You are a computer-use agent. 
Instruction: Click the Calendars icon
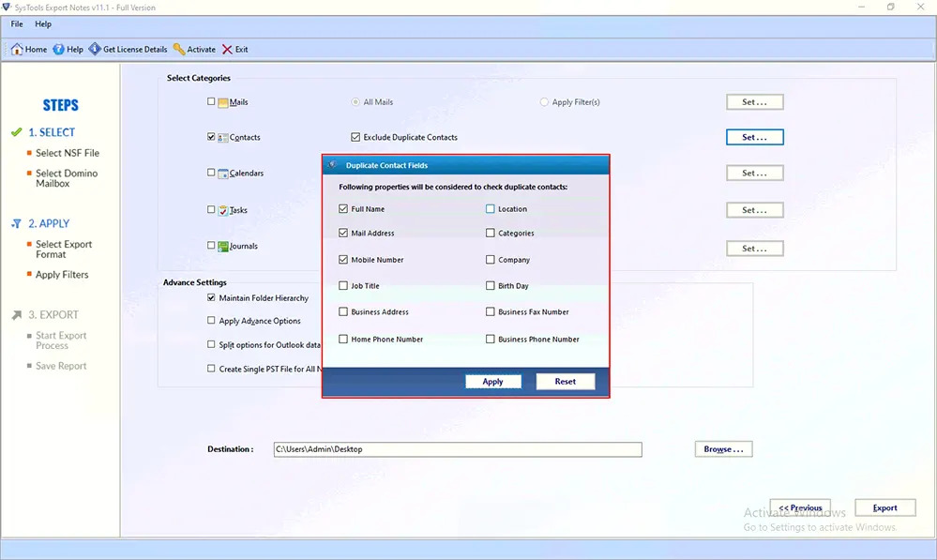pos(223,174)
